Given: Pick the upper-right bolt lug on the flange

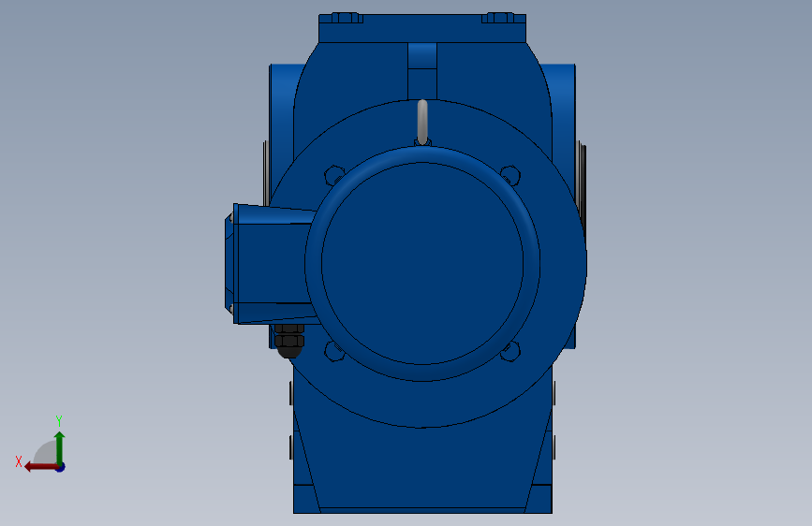Looking at the screenshot, I should [x=510, y=175].
